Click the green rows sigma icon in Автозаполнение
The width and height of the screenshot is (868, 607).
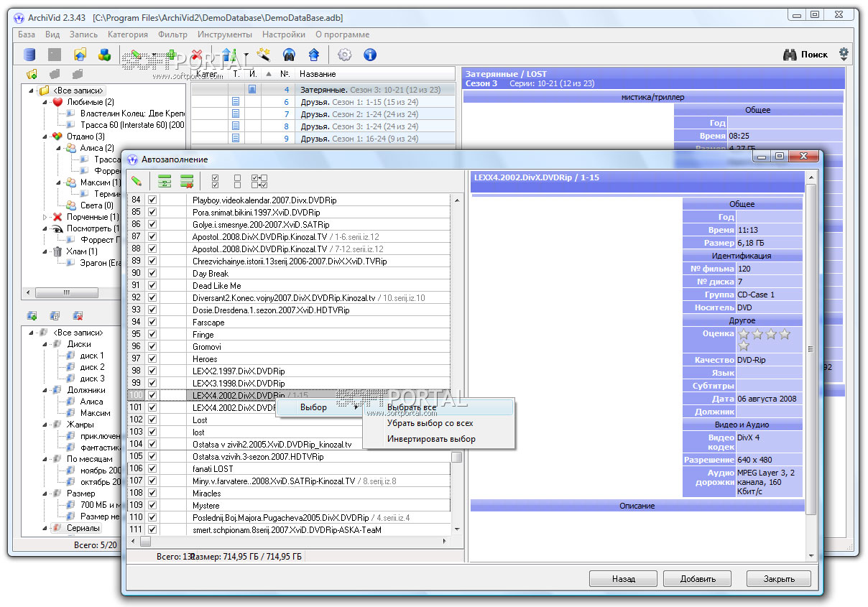pos(165,181)
